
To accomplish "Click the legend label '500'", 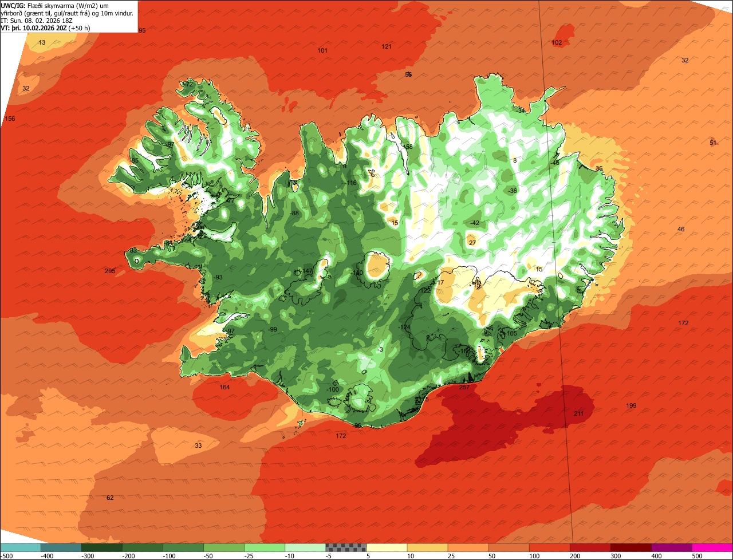I will pos(697,556).
